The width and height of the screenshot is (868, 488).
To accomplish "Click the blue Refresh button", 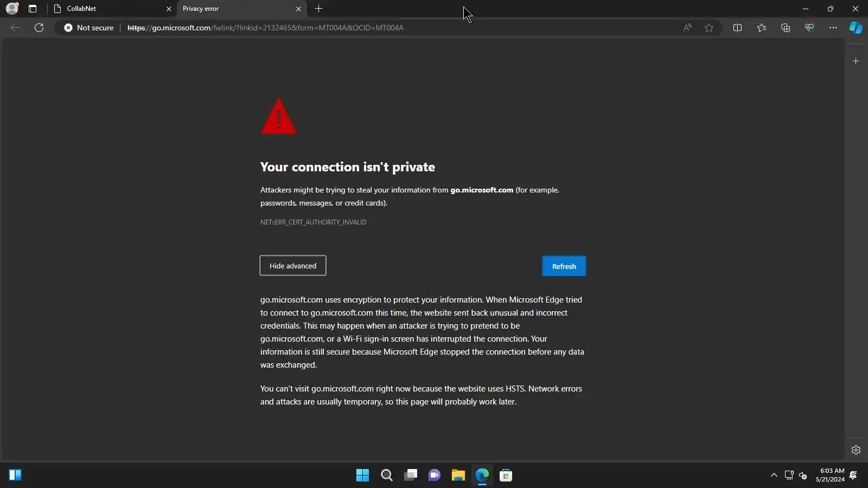I will (x=564, y=266).
